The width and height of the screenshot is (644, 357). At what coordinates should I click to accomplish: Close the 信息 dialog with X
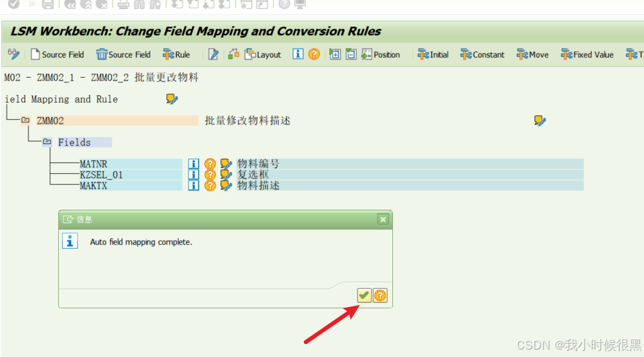click(x=383, y=220)
